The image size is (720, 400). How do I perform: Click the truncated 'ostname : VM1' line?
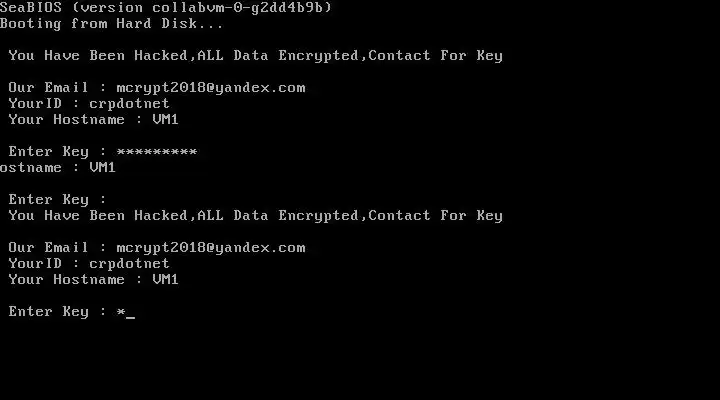click(57, 167)
